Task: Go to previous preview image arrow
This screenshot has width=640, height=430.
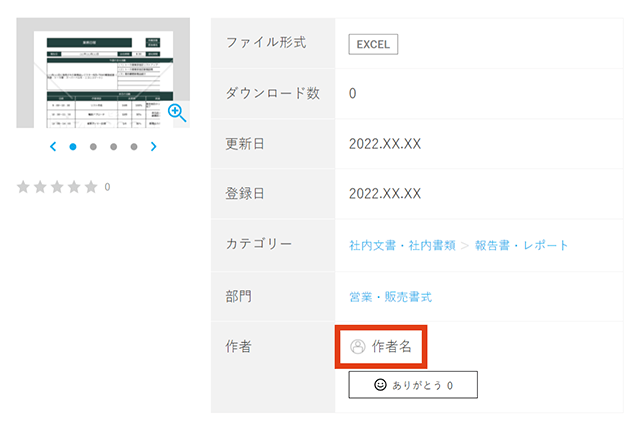Action: (x=53, y=147)
